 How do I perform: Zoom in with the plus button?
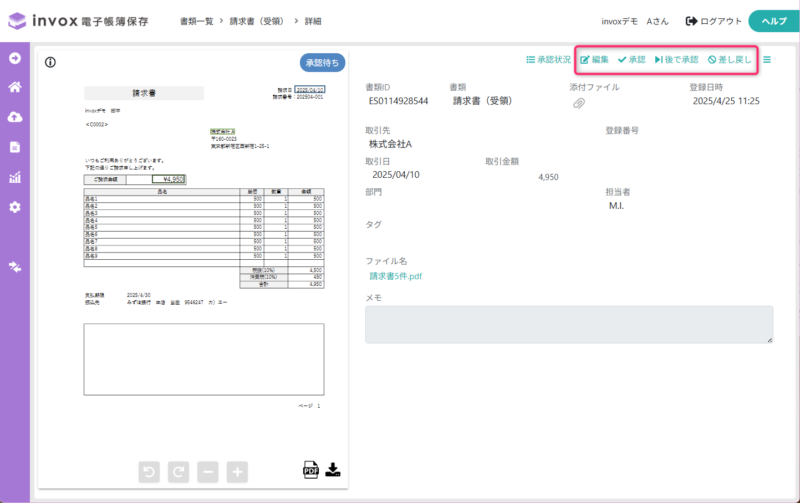[x=237, y=471]
